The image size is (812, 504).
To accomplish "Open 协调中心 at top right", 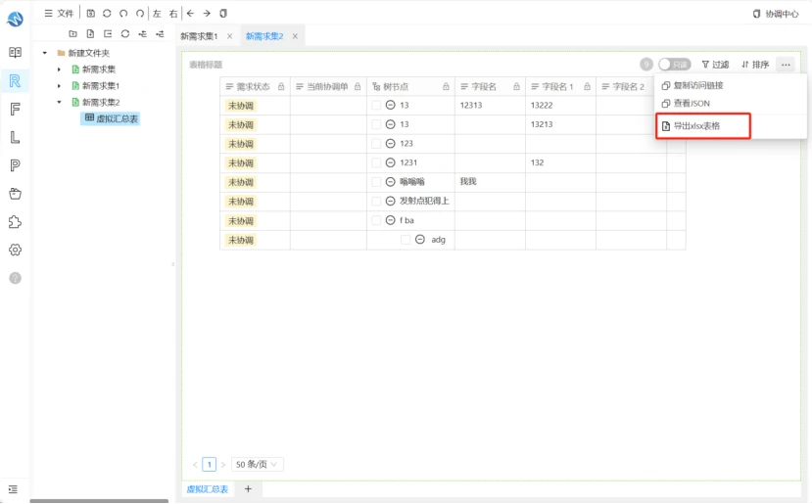I will click(x=775, y=14).
